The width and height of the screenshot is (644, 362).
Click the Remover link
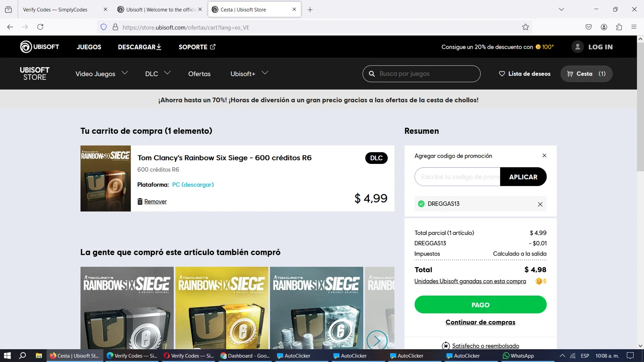[x=155, y=202]
